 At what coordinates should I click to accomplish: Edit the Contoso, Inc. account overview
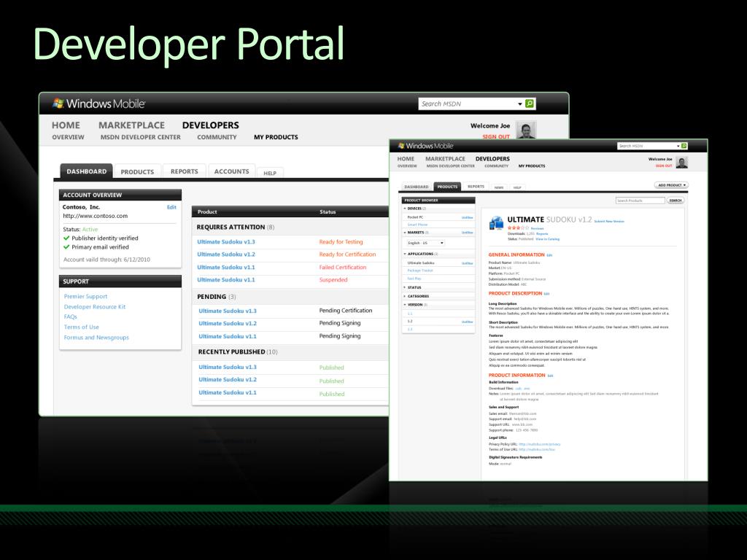click(171, 207)
